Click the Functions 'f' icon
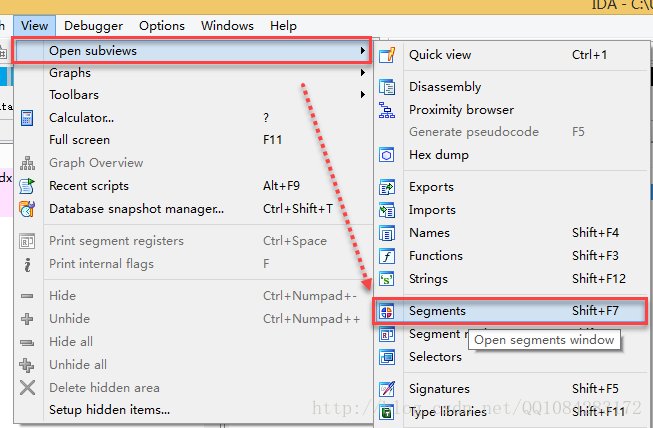653x428 pixels. (x=387, y=256)
